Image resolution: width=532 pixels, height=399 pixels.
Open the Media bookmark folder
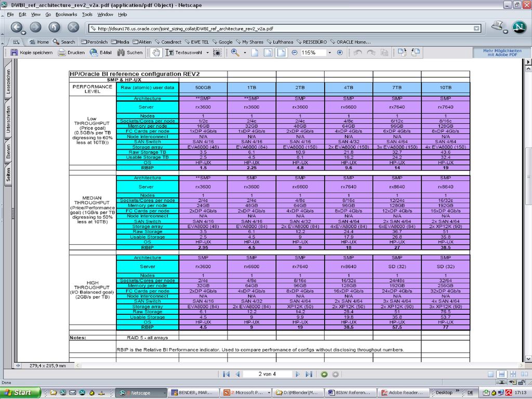[x=120, y=42]
